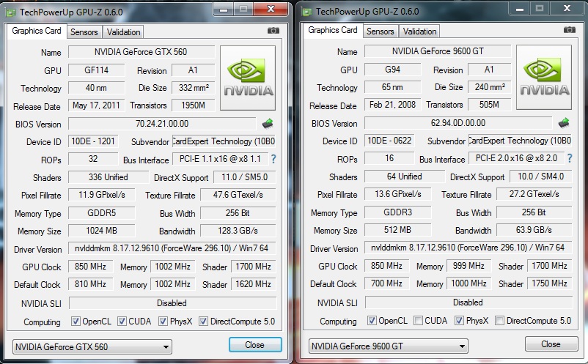The image size is (588, 364).
Task: Click the GDDR5 memory type value
Action: click(x=102, y=213)
